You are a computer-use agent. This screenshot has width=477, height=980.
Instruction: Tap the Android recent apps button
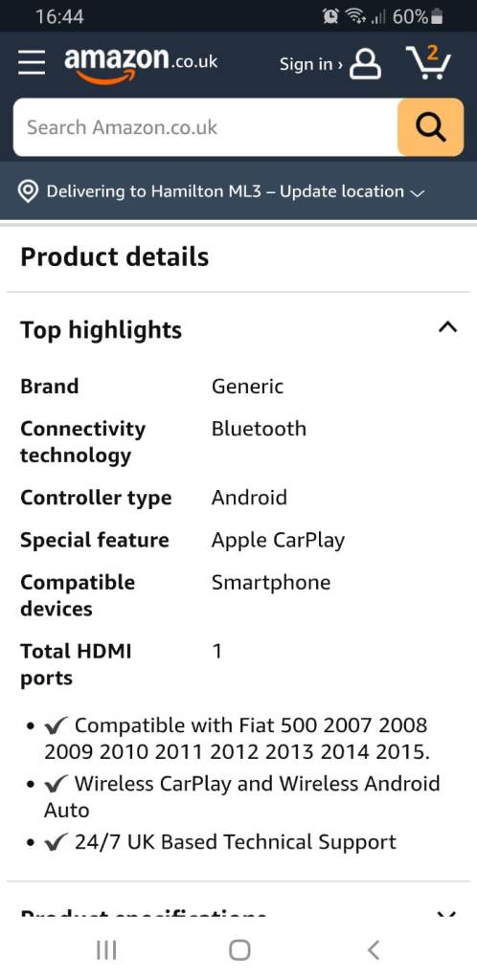(106, 950)
